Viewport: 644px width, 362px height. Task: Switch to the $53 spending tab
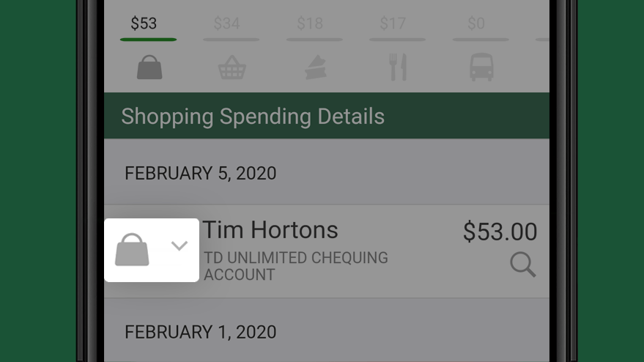144,23
